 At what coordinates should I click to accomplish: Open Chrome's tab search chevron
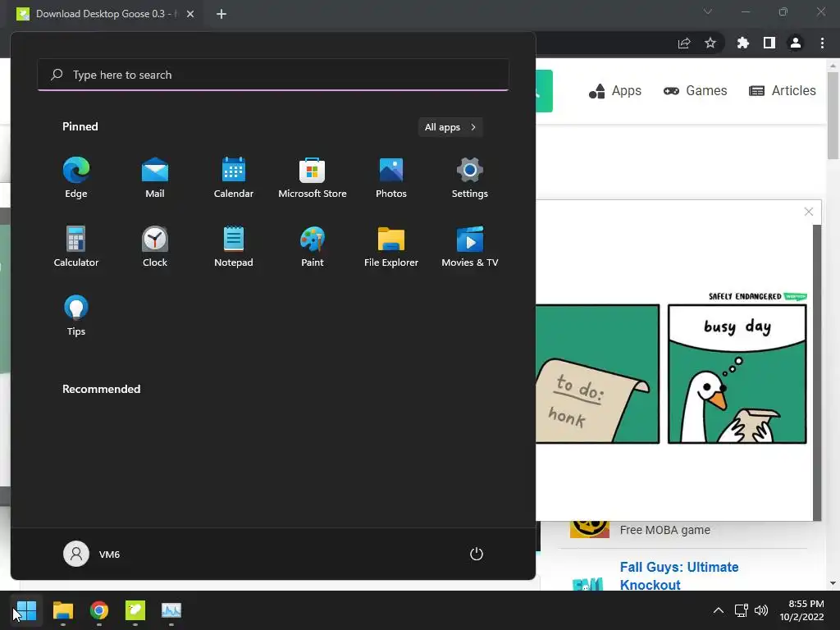coord(708,11)
